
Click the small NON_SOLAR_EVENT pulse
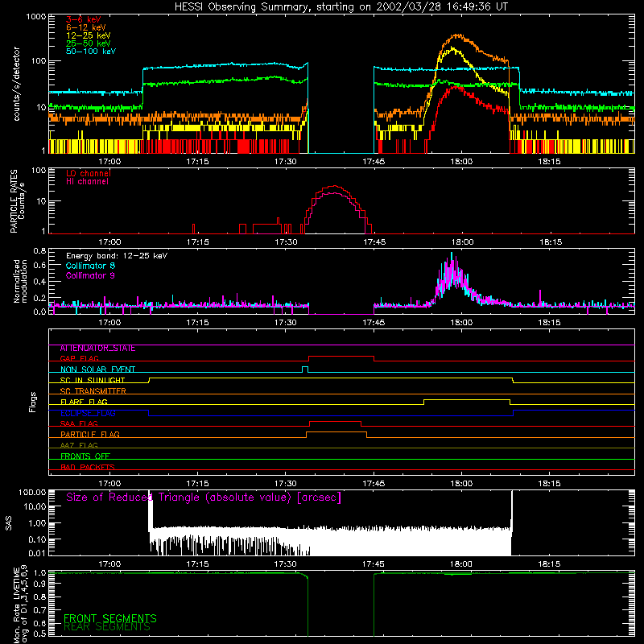pyautogui.click(x=305, y=369)
